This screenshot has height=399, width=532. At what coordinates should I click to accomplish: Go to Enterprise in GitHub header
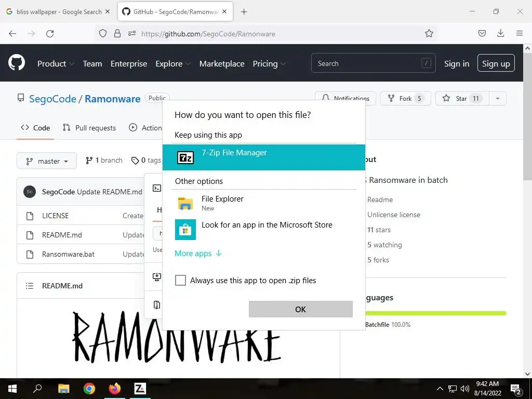pyautogui.click(x=129, y=63)
